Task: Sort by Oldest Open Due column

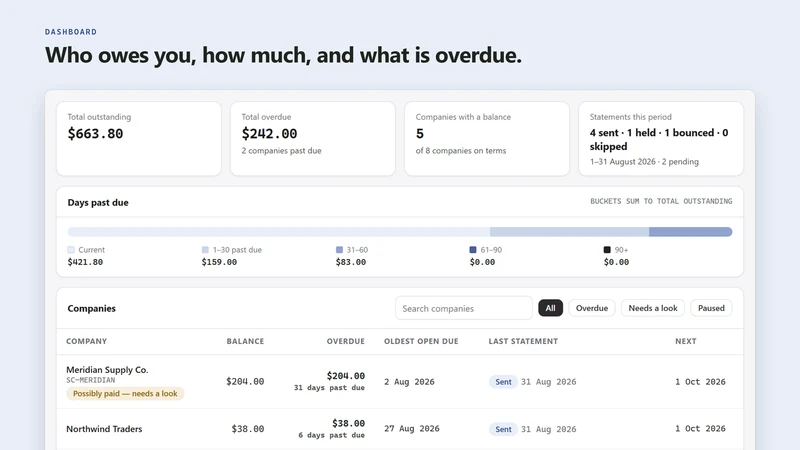Action: [421, 341]
